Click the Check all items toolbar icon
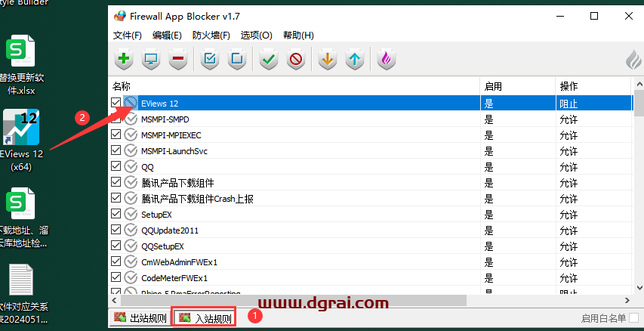The width and height of the screenshot is (644, 331). pyautogui.click(x=210, y=60)
